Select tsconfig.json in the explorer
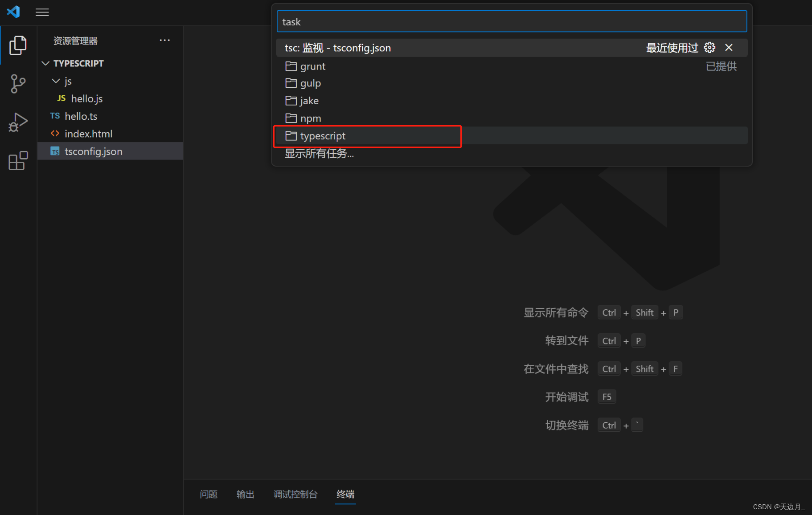The image size is (812, 515). click(x=111, y=151)
